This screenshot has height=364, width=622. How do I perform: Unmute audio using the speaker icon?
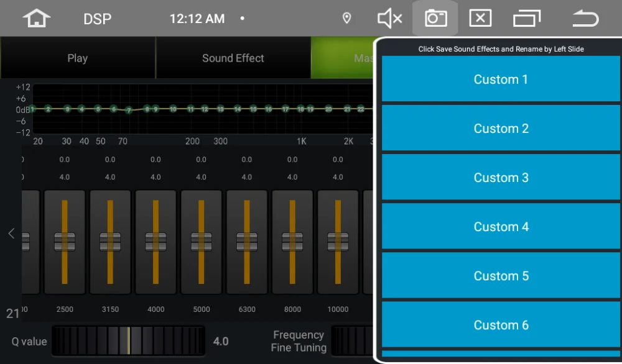pos(389,18)
